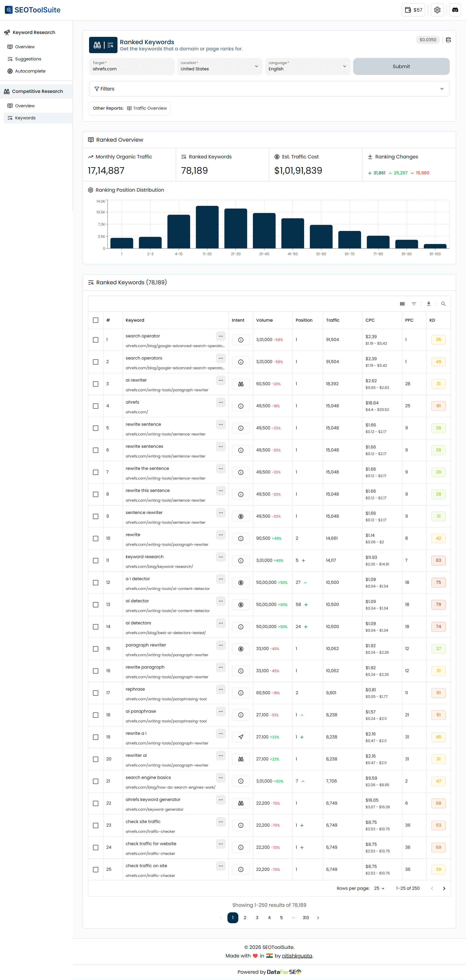Open the Traffic Overview report link
The image size is (466, 980).
click(147, 108)
